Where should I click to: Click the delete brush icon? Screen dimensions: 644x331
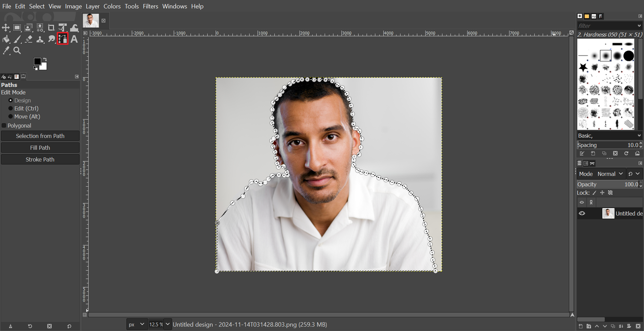point(615,153)
